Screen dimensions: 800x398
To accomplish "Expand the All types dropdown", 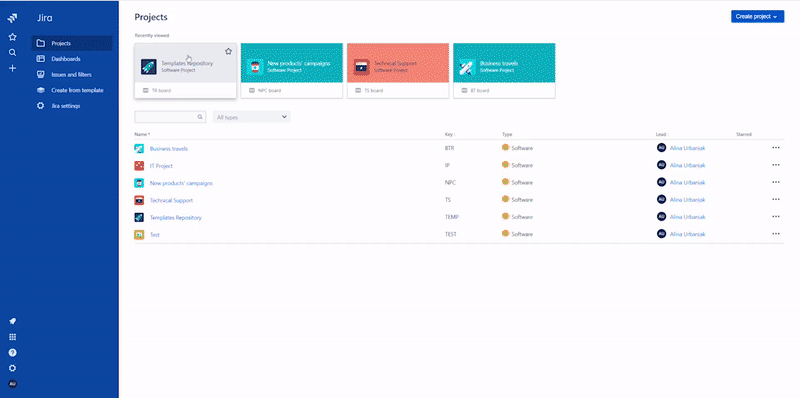I will [x=252, y=117].
